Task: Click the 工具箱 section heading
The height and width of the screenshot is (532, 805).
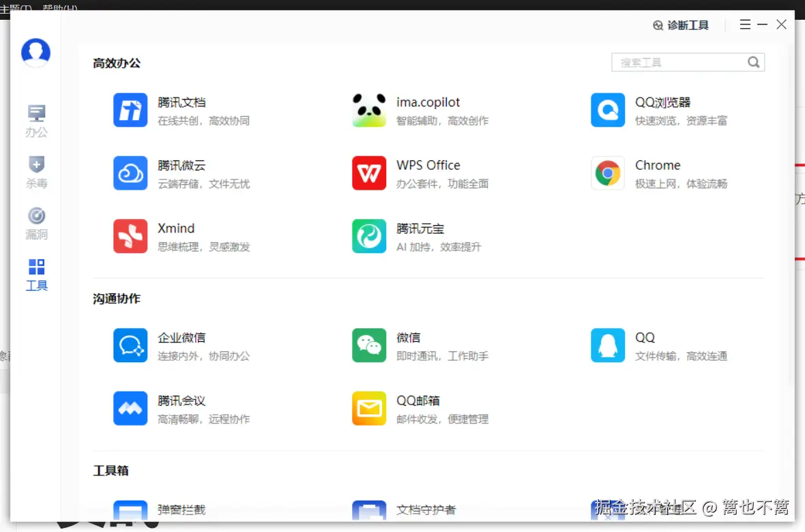Action: point(111,471)
